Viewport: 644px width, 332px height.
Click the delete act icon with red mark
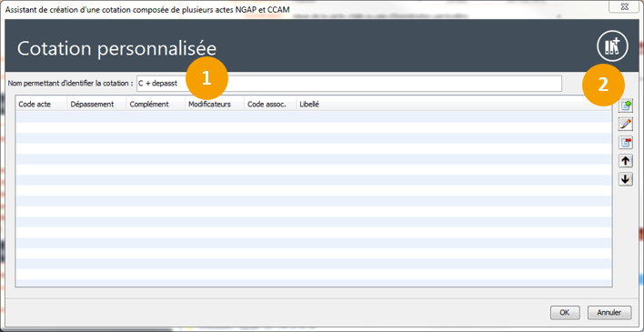point(626,143)
